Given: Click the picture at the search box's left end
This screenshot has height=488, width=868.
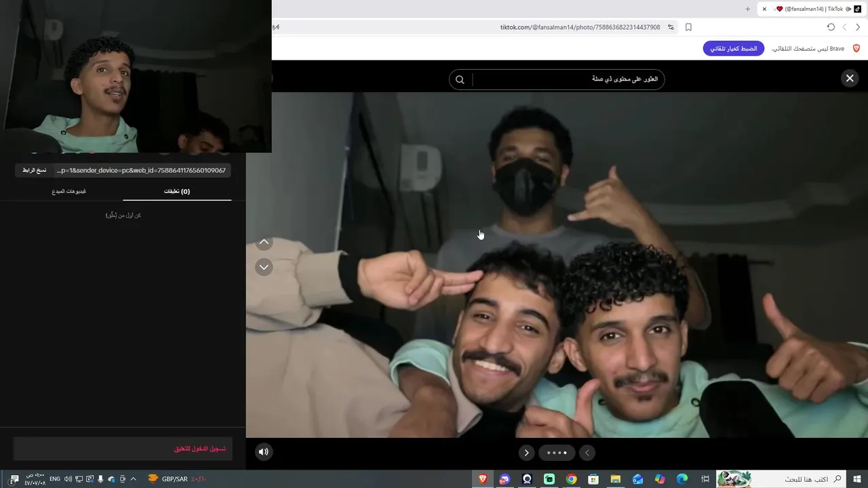Looking at the screenshot, I should click(x=734, y=479).
